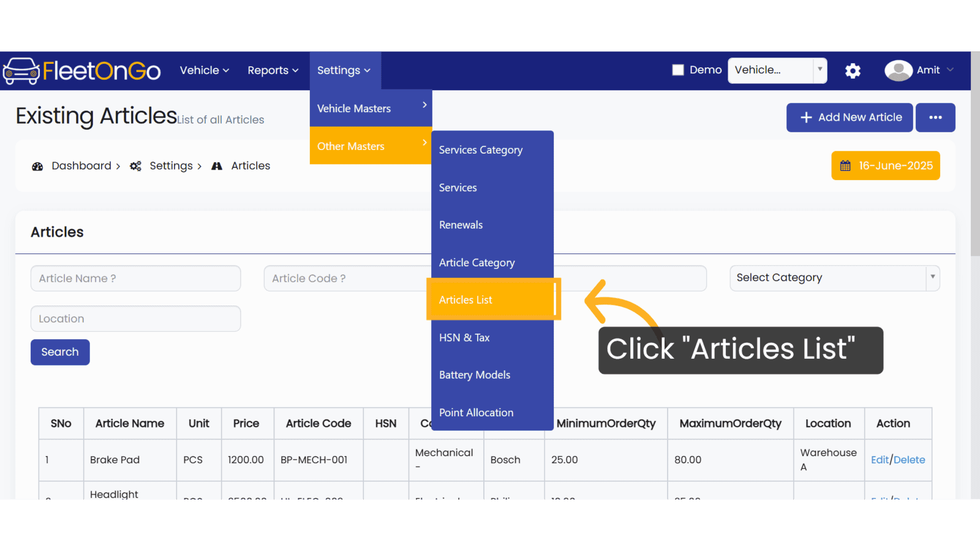
Task: Select Renewals menu item
Action: [492, 225]
